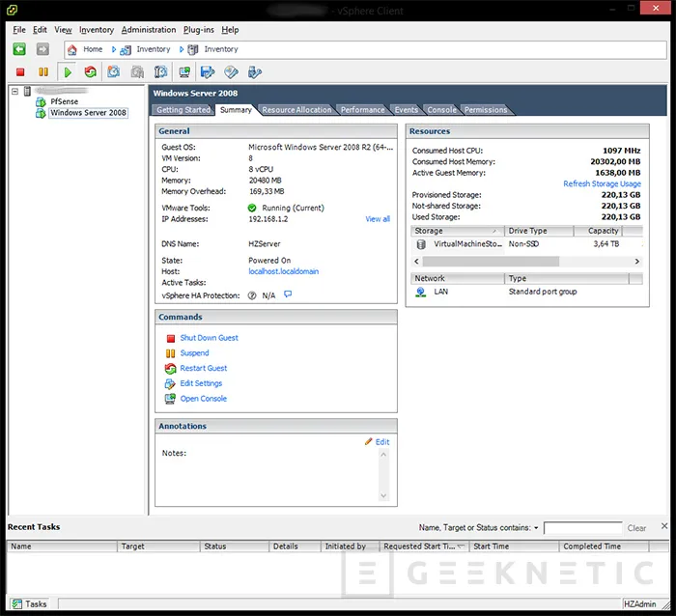
Task: Click the green Power On play button
Action: (68, 72)
